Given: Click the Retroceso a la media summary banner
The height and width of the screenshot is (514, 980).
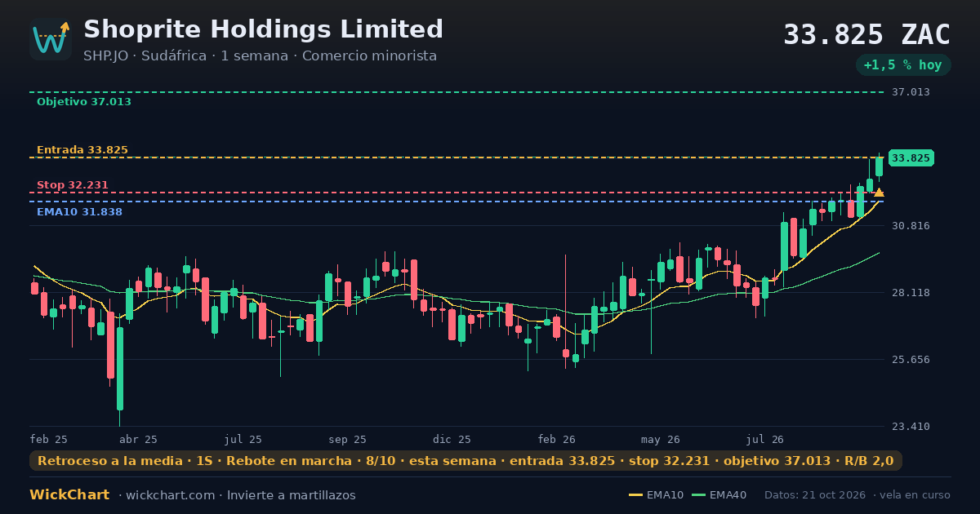Looking at the screenshot, I should (x=465, y=461).
